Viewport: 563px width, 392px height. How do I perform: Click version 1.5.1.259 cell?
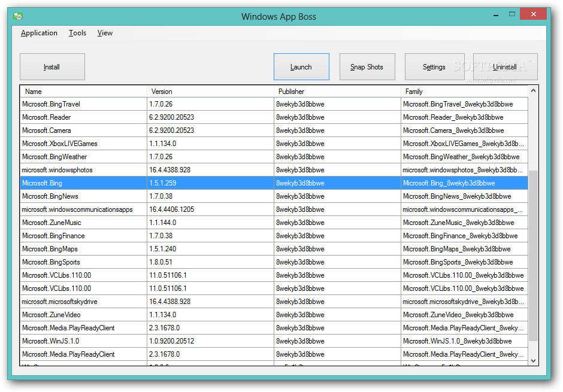210,183
